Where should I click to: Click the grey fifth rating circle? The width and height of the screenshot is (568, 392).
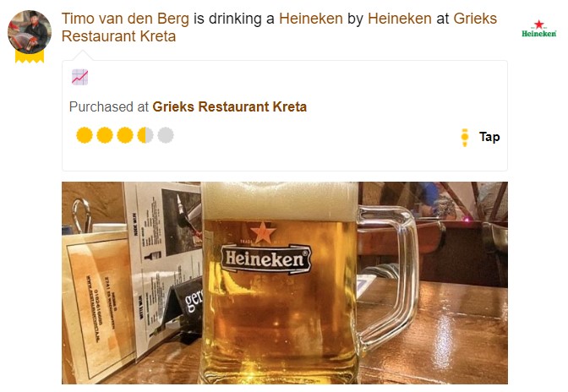pos(166,135)
